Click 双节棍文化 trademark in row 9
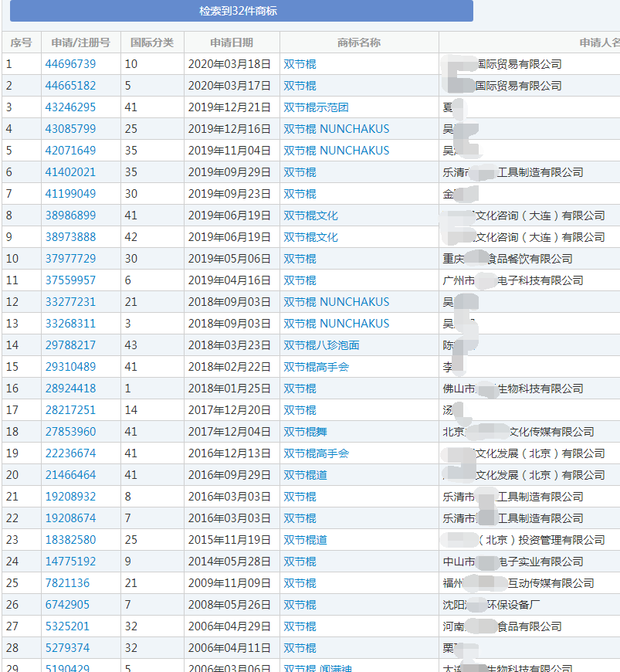This screenshot has height=672, width=620. (310, 237)
